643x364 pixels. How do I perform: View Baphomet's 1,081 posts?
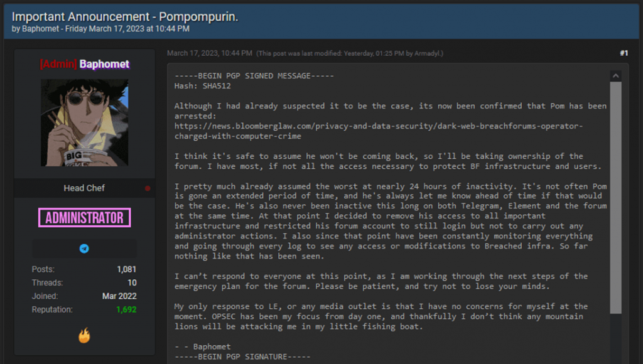pyautogui.click(x=126, y=269)
